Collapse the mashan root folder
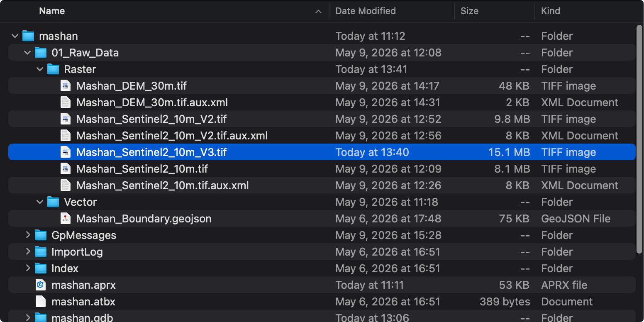Viewport: 644px width, 322px height. [15, 36]
